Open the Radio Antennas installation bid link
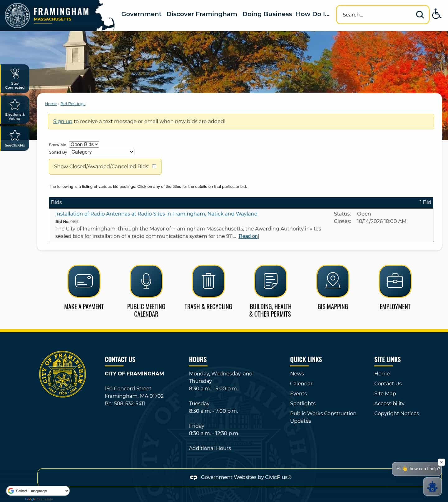448x502 pixels. point(156,214)
